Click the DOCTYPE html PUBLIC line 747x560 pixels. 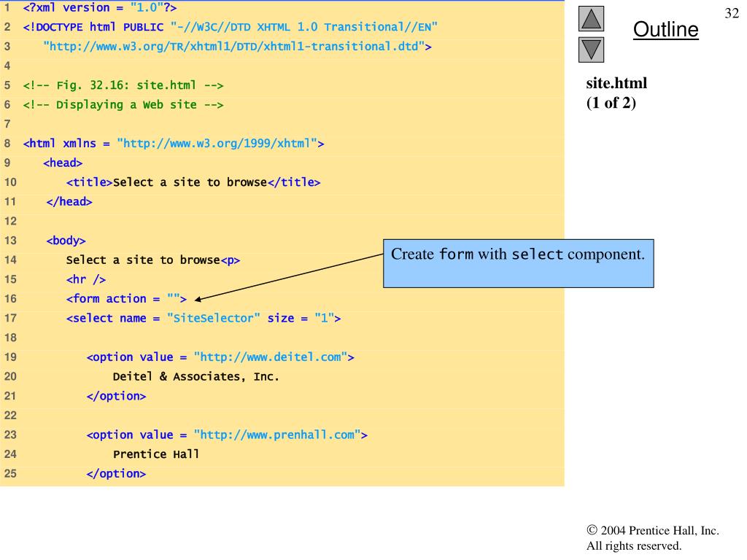tap(230, 27)
